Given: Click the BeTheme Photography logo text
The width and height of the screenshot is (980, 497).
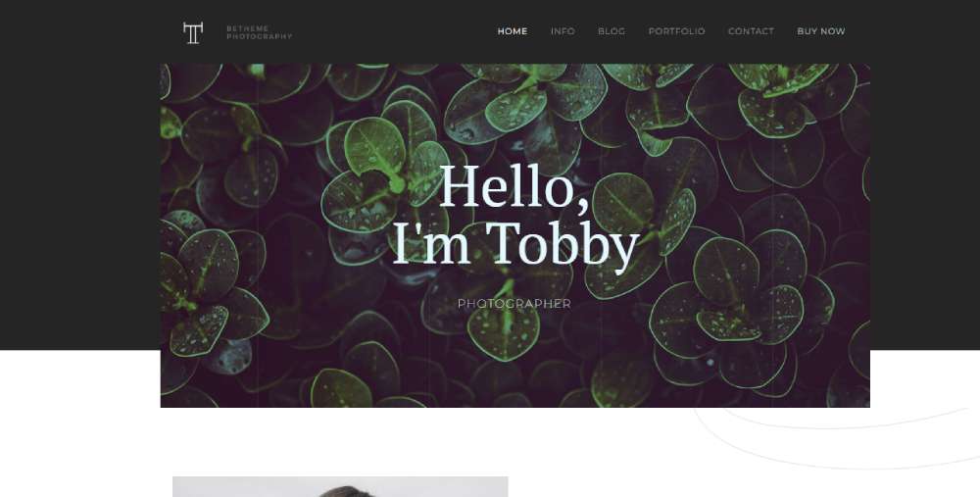Looking at the screenshot, I should tap(259, 32).
